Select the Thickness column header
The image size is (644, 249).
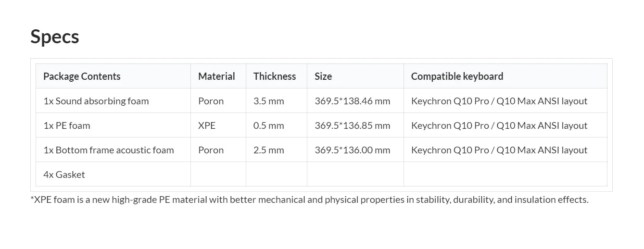pos(275,76)
